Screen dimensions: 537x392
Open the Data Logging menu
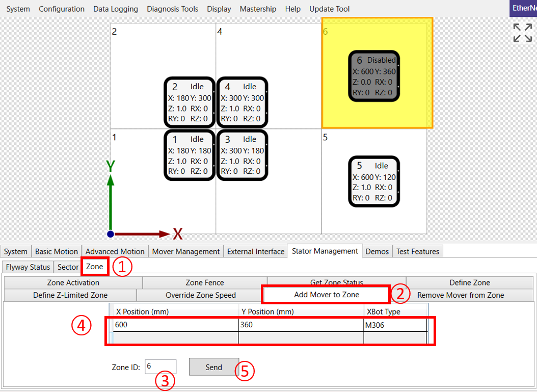coord(116,9)
